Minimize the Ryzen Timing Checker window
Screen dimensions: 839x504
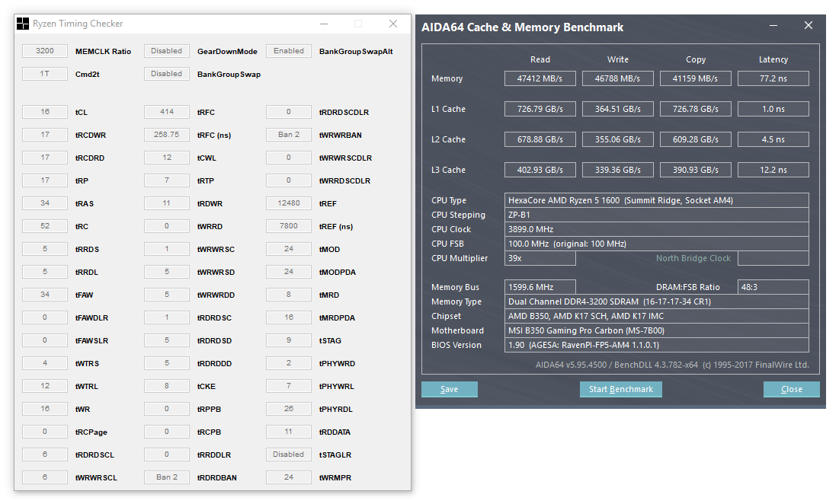(x=324, y=24)
